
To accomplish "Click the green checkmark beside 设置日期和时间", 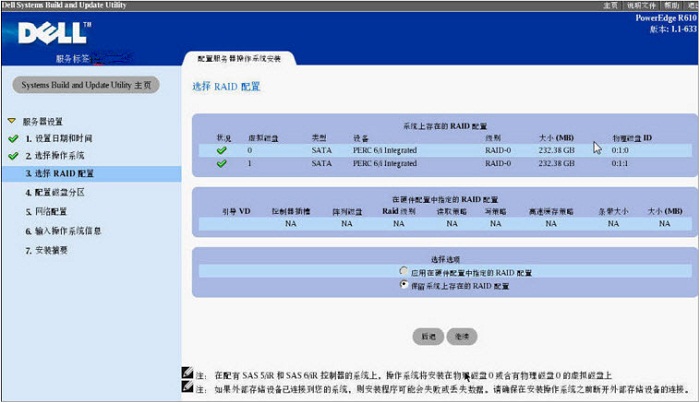I will (13, 139).
